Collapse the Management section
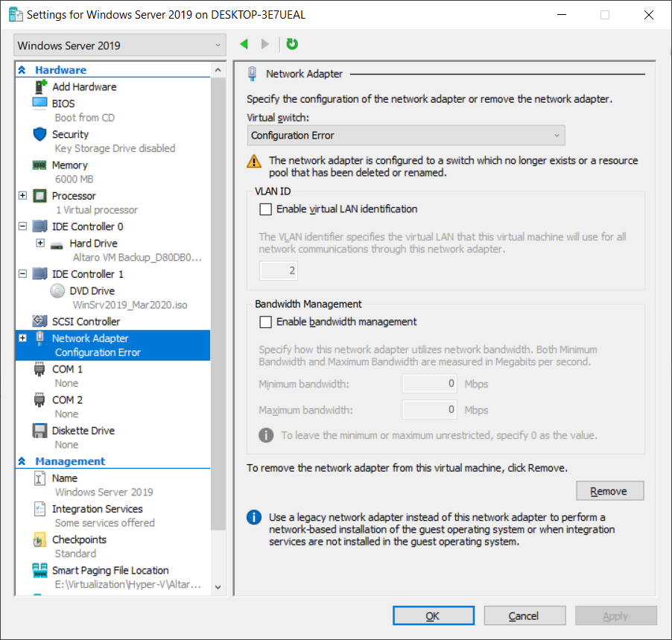The height and width of the screenshot is (640, 672). (22, 461)
